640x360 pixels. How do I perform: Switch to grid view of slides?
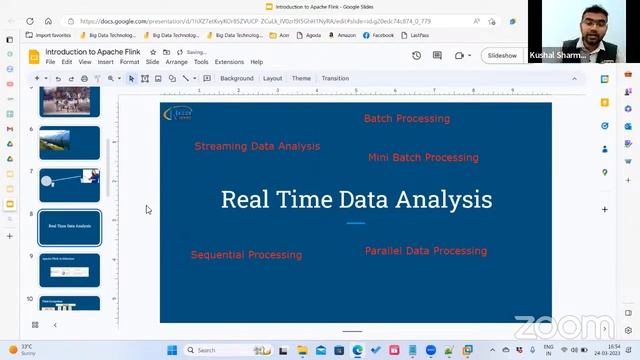click(35, 325)
